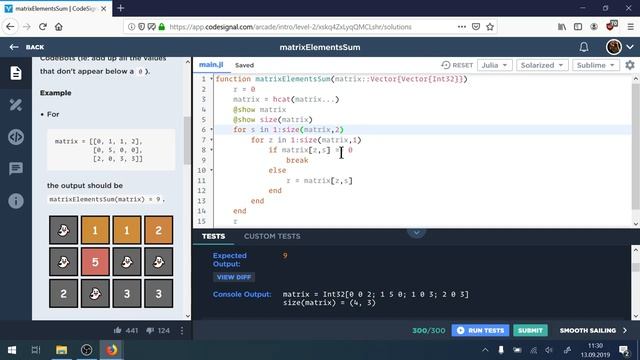Open CodeSignal notifications bell
This screenshot has height=360, width=640.
pyautogui.click(x=584, y=47)
